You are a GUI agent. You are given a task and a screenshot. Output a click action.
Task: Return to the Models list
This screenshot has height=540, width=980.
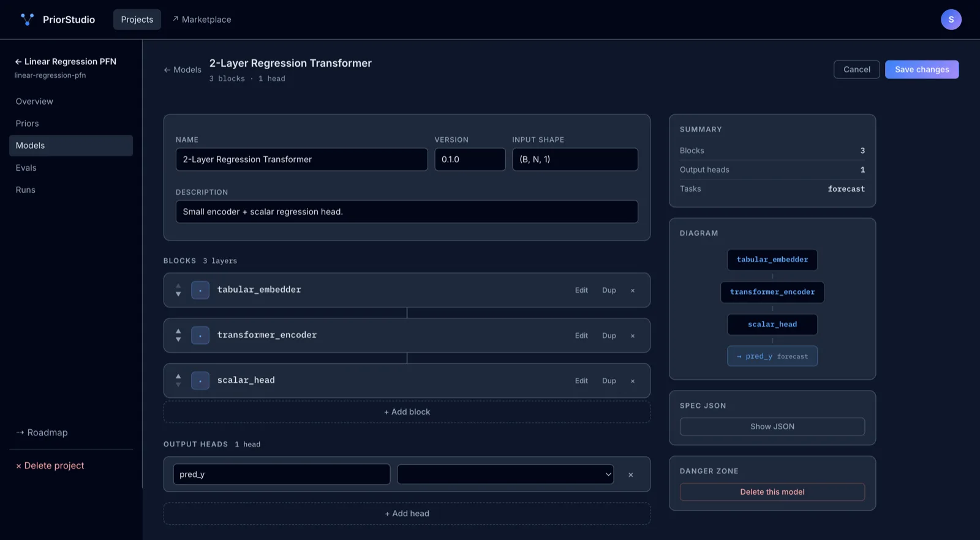pyautogui.click(x=183, y=70)
